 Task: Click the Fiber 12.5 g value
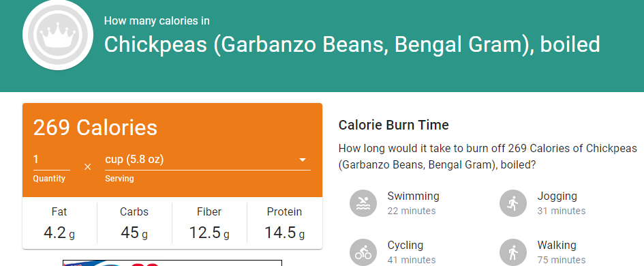click(x=209, y=233)
